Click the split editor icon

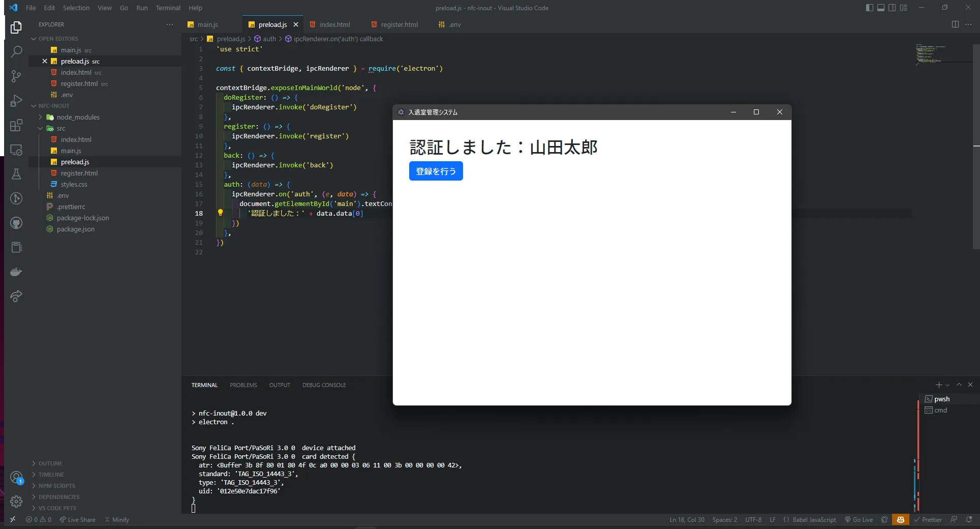tap(955, 24)
